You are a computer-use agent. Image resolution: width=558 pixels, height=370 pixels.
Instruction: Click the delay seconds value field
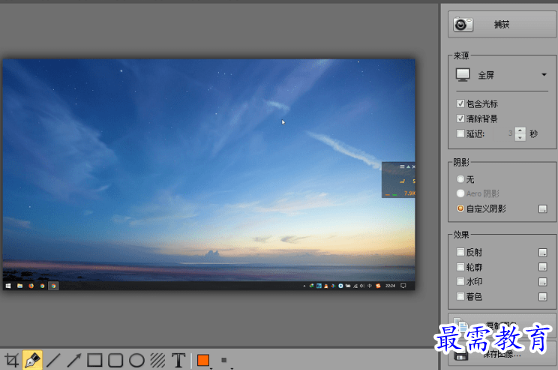pos(504,134)
